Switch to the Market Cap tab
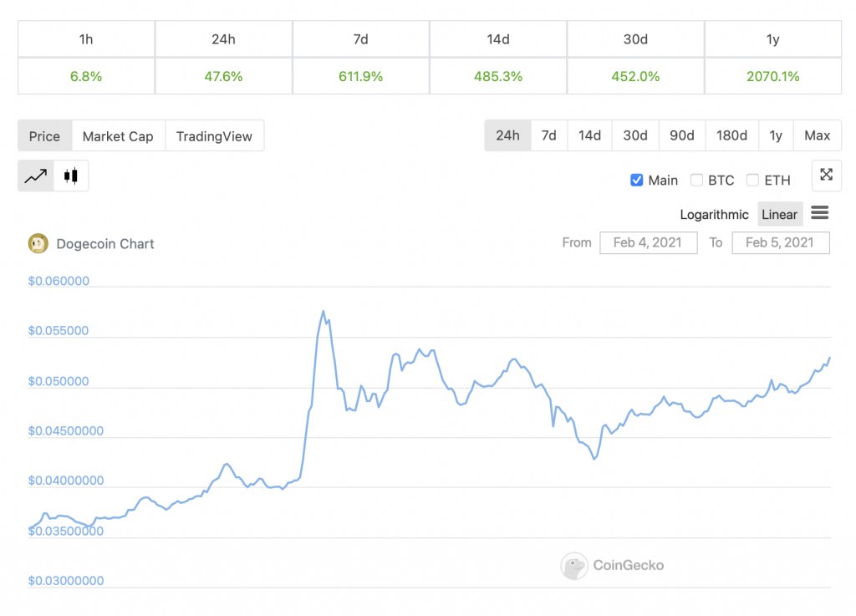Viewport: 856px width, 616px height. coord(118,136)
